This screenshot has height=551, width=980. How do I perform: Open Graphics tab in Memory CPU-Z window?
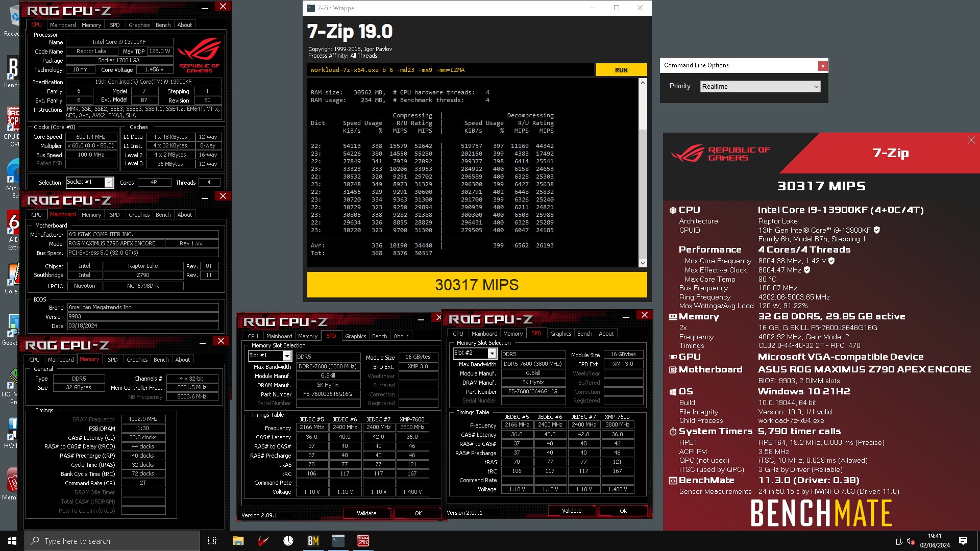tap(137, 360)
